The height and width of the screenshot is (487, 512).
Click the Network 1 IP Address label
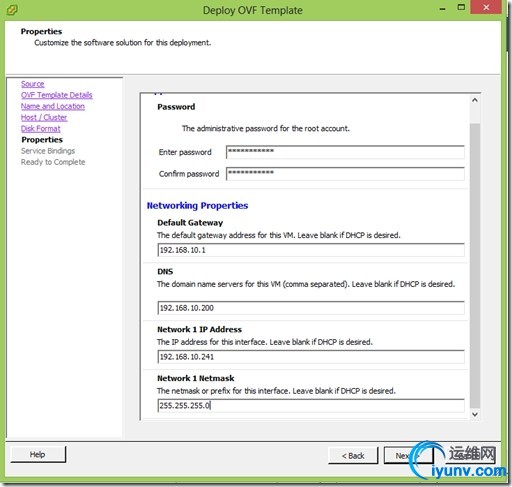point(199,330)
